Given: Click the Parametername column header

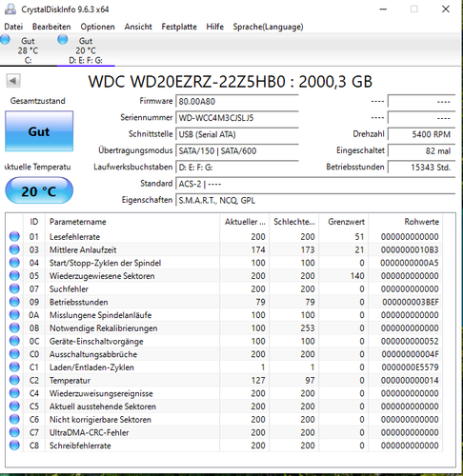Looking at the screenshot, I should tap(132, 222).
